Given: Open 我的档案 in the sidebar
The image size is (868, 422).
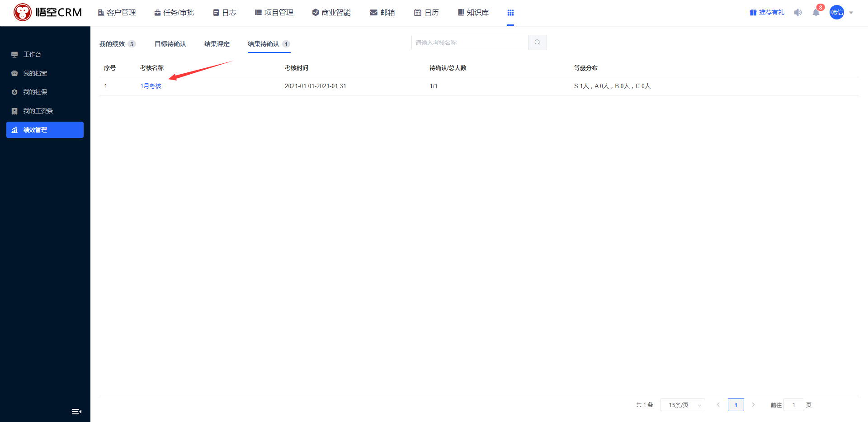Looking at the screenshot, I should (45, 73).
